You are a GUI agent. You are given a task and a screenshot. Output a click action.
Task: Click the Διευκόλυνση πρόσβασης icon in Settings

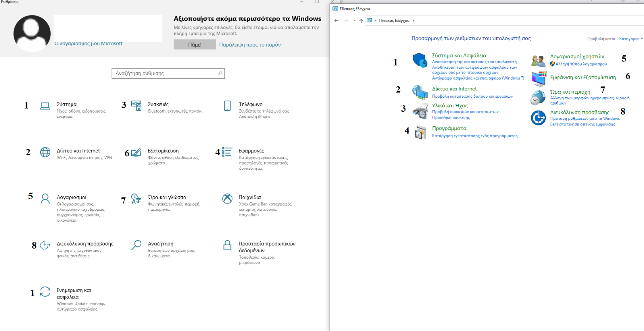(45, 245)
